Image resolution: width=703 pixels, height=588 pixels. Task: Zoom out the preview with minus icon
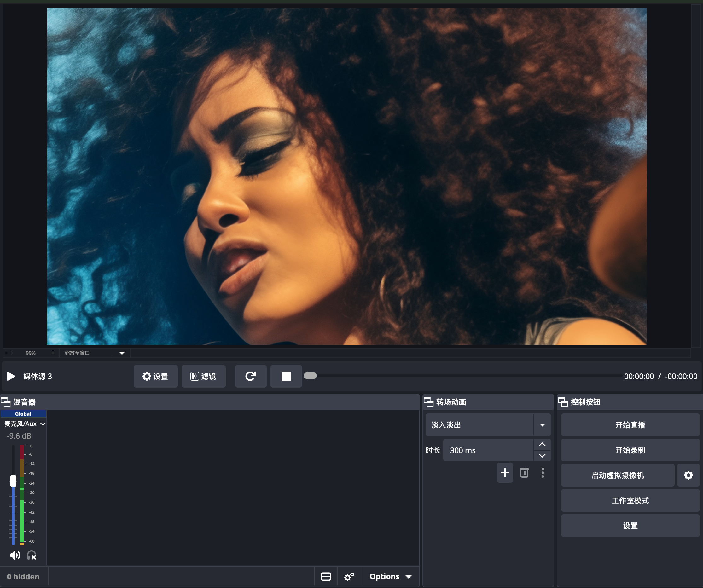[x=9, y=353]
